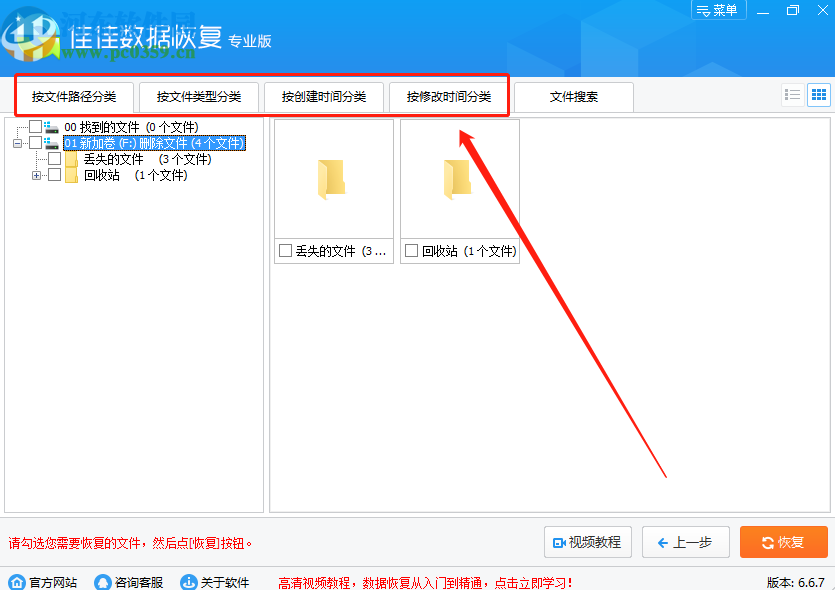Screen dimensions: 835x590
Task: Open the 咨询客服 link
Action: (x=139, y=583)
